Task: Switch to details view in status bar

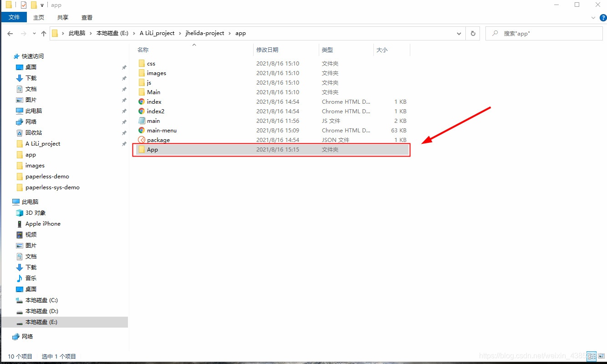Action: click(592, 356)
